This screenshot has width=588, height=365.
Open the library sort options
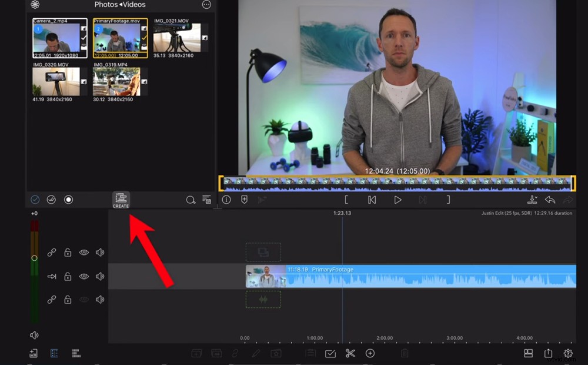pyautogui.click(x=207, y=200)
